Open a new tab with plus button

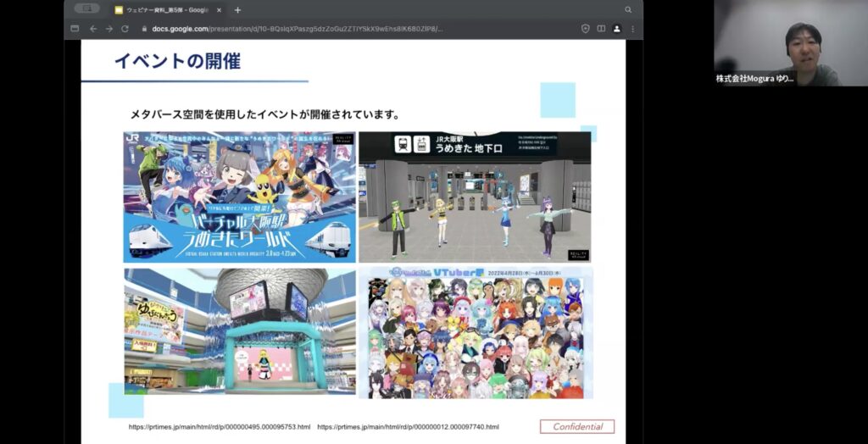click(237, 10)
